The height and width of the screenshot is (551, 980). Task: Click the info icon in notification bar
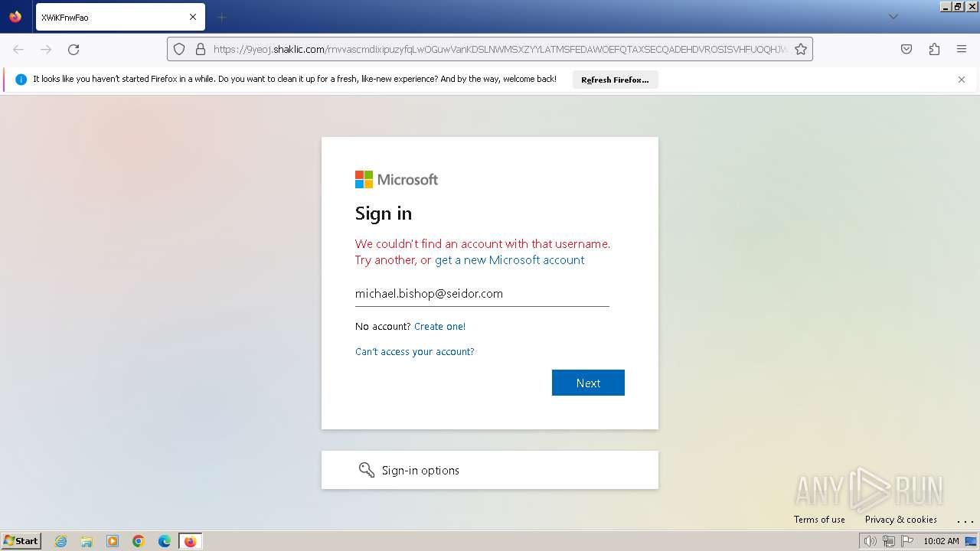[21, 80]
